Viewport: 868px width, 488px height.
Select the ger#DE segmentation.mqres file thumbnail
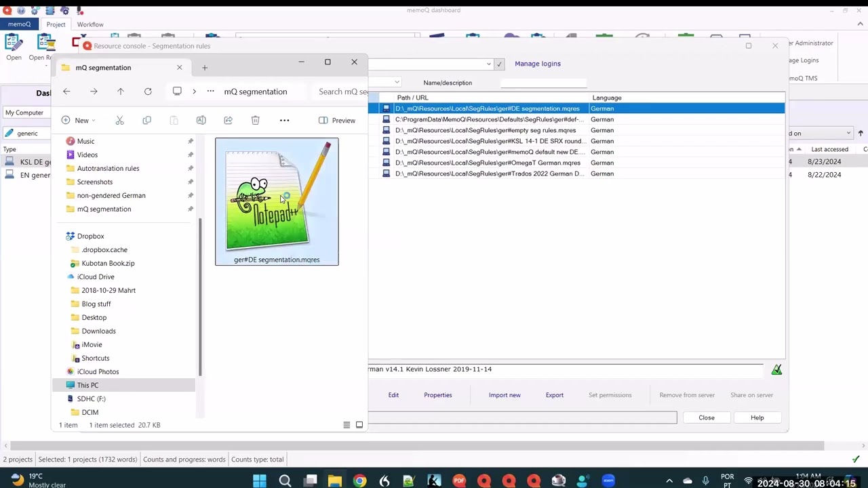tap(277, 201)
